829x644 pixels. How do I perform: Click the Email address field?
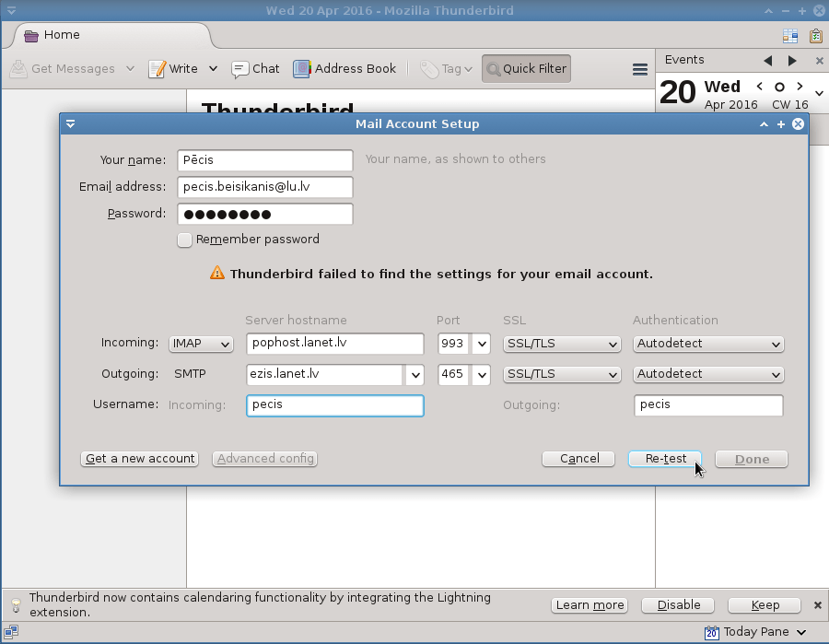click(265, 187)
